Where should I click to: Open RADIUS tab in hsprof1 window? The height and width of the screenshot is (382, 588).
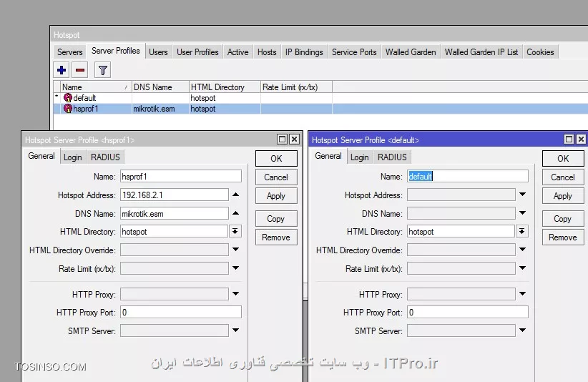[x=105, y=157]
